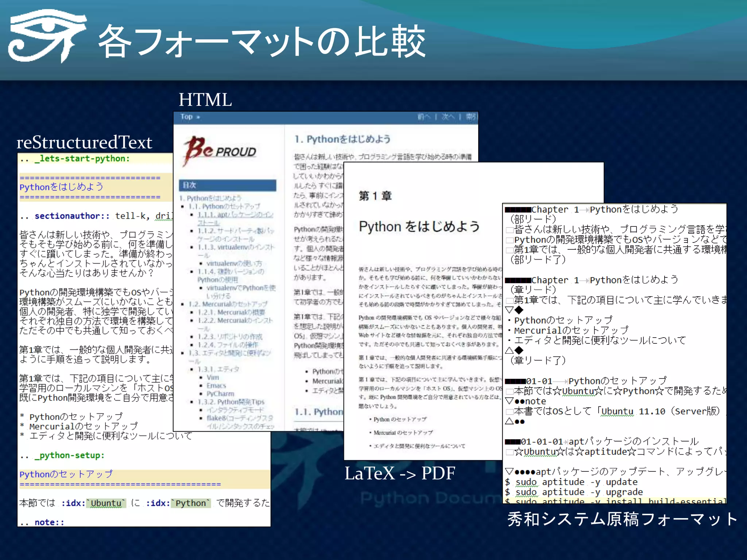
Task: Click .. _lets-start-python: line in reST source
Action: pyautogui.click(x=75, y=159)
